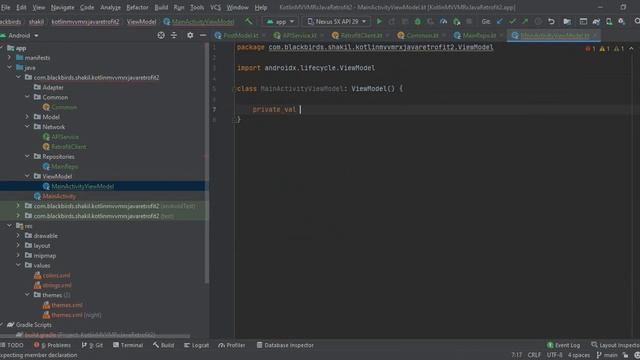Open Project panel settings gear
This screenshot has width=640, height=360.
[190, 36]
